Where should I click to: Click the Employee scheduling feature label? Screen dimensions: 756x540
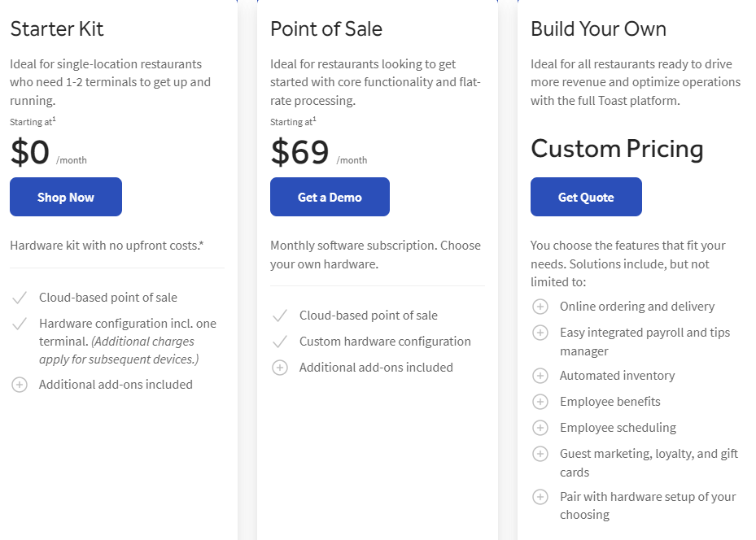(618, 428)
